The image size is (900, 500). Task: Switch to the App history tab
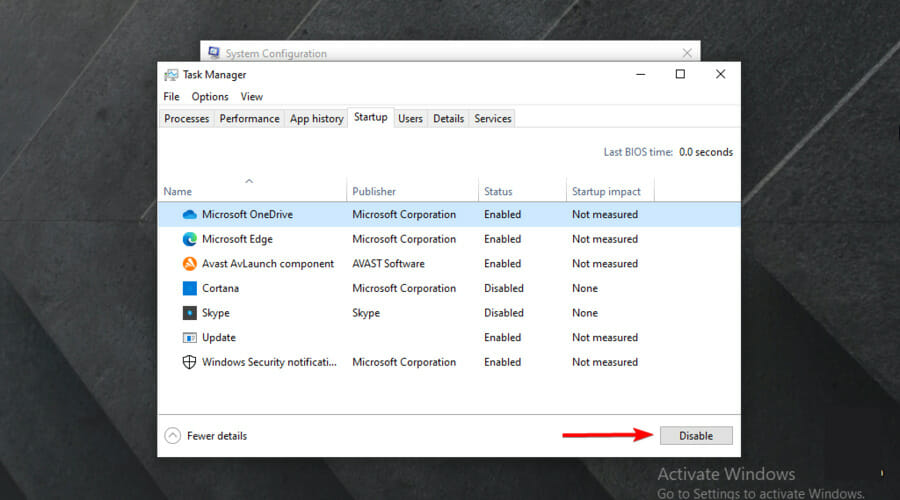[316, 119]
